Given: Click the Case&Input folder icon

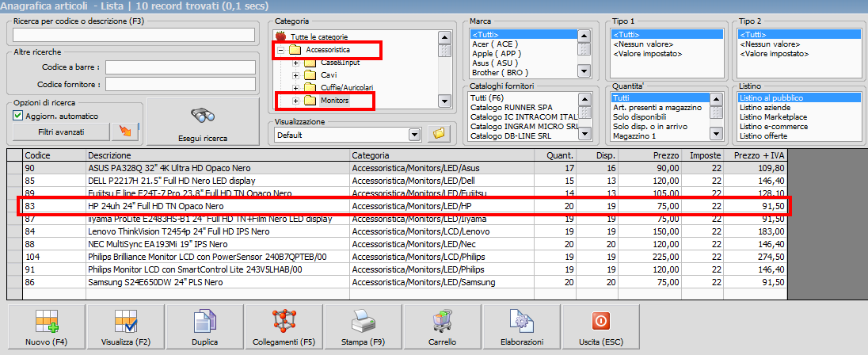Looking at the screenshot, I should coord(310,63).
